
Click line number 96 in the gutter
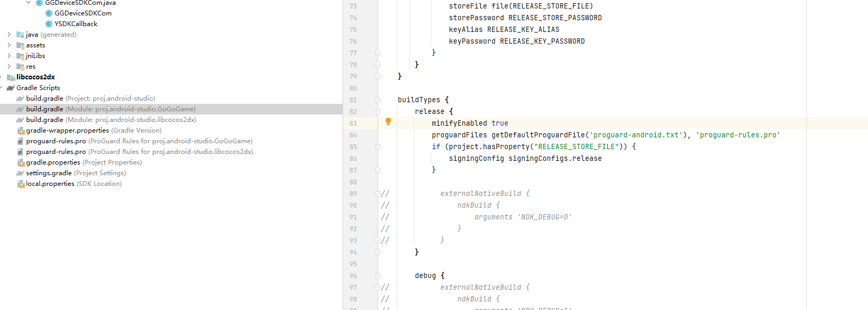(353, 275)
